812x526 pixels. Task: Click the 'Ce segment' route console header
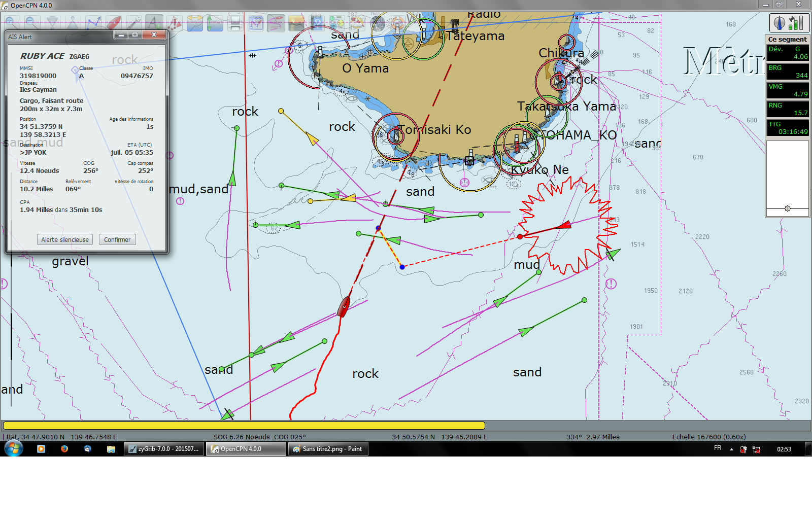click(787, 39)
